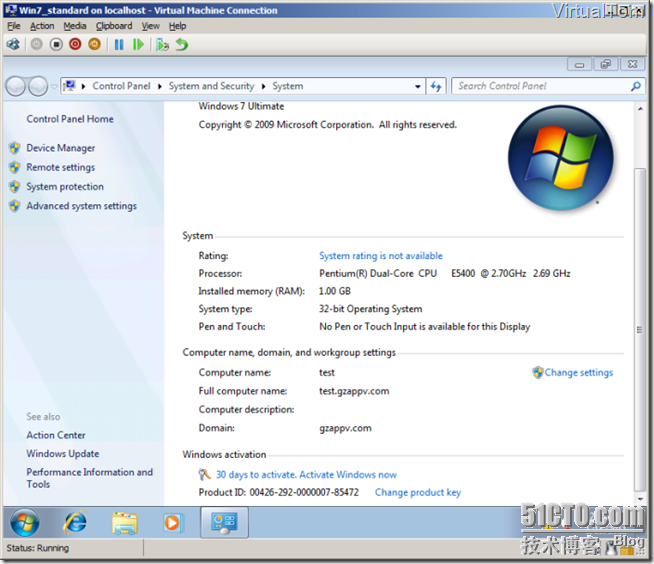Pause the virtual machine
The width and height of the screenshot is (654, 564).
[119, 44]
